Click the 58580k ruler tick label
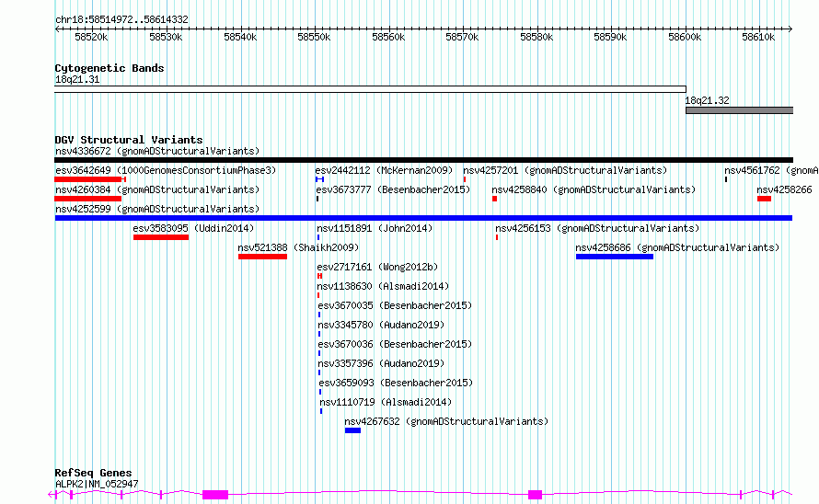This screenshot has width=819, height=504. (536, 38)
